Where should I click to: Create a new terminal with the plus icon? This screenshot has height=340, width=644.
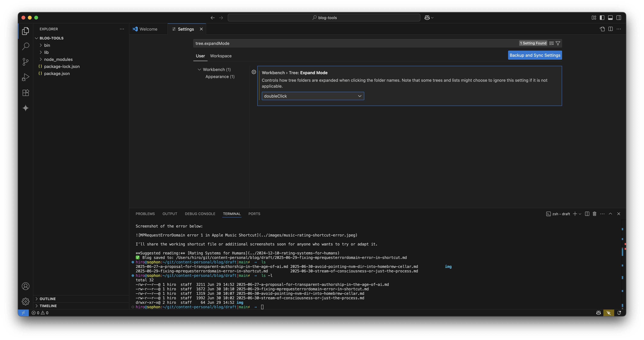[x=575, y=214]
